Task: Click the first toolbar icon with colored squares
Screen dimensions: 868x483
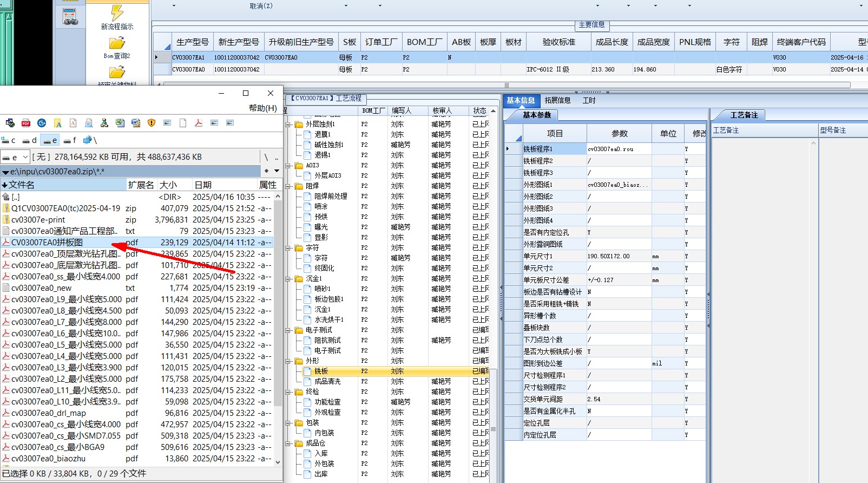Action: coord(10,123)
